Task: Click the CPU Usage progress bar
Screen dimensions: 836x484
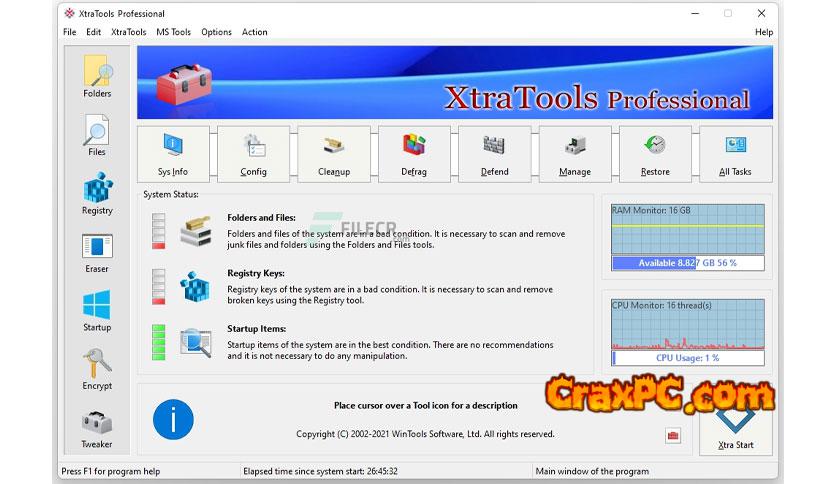Action: [x=688, y=358]
